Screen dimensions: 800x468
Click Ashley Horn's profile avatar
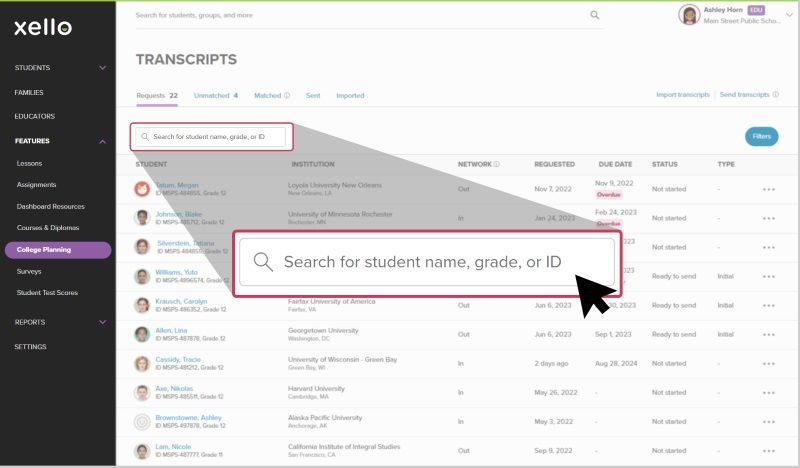688,15
